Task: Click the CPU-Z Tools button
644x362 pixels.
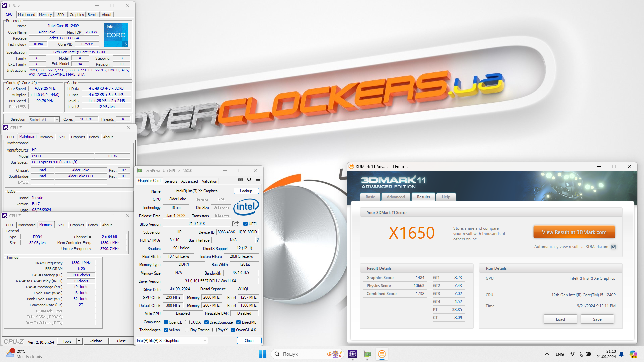Action: coord(67,341)
